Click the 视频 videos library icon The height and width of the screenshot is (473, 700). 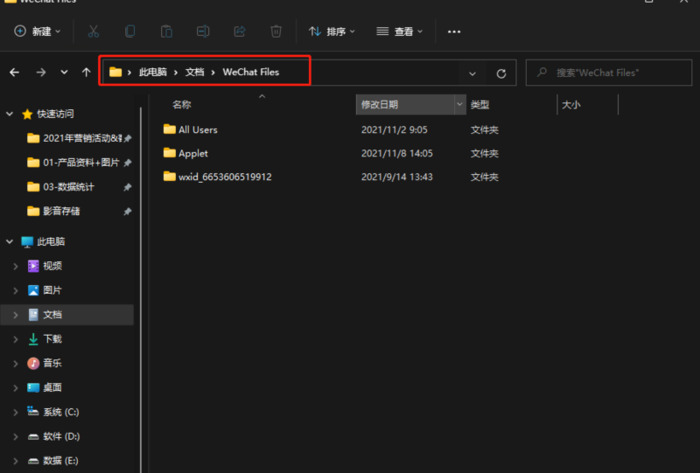click(33, 266)
